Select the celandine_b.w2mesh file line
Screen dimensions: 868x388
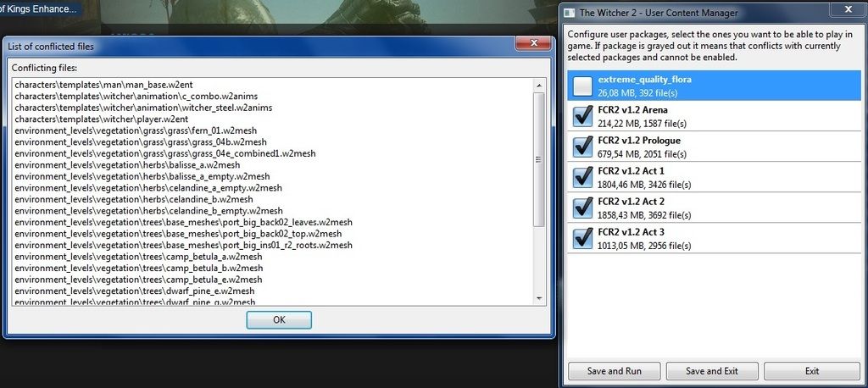[x=133, y=199]
